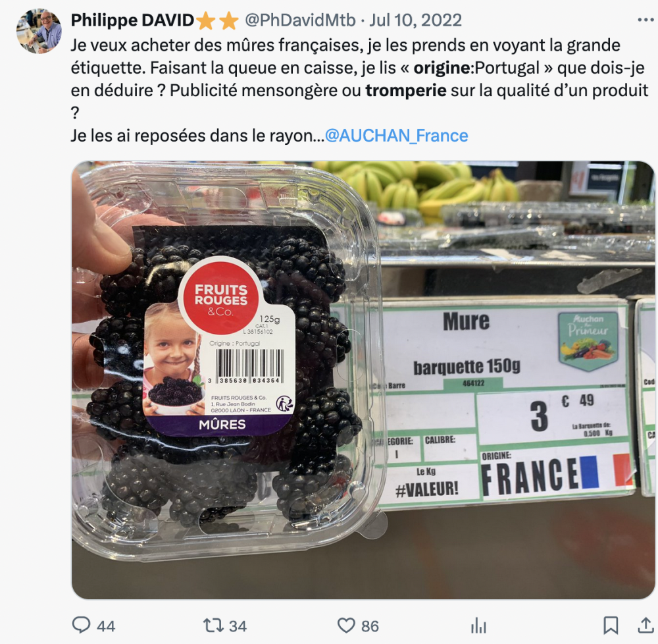Open the @PhDavidMtb handle

[300, 20]
